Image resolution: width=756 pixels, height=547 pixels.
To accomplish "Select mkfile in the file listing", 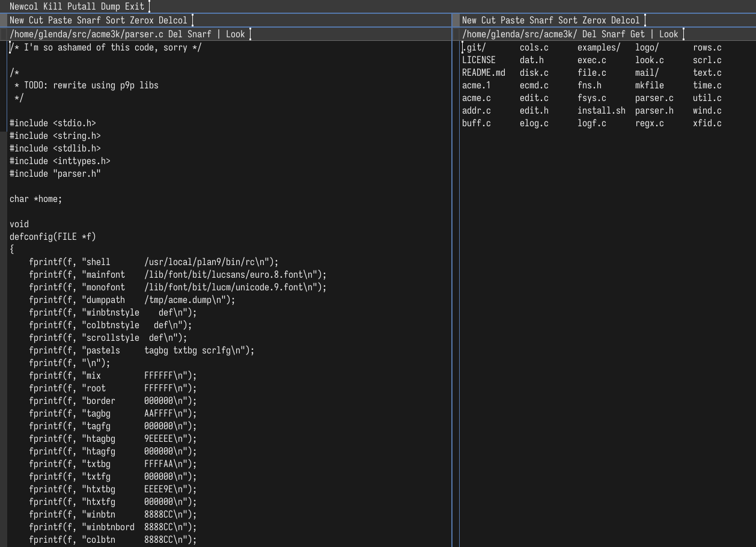I will pyautogui.click(x=650, y=85).
